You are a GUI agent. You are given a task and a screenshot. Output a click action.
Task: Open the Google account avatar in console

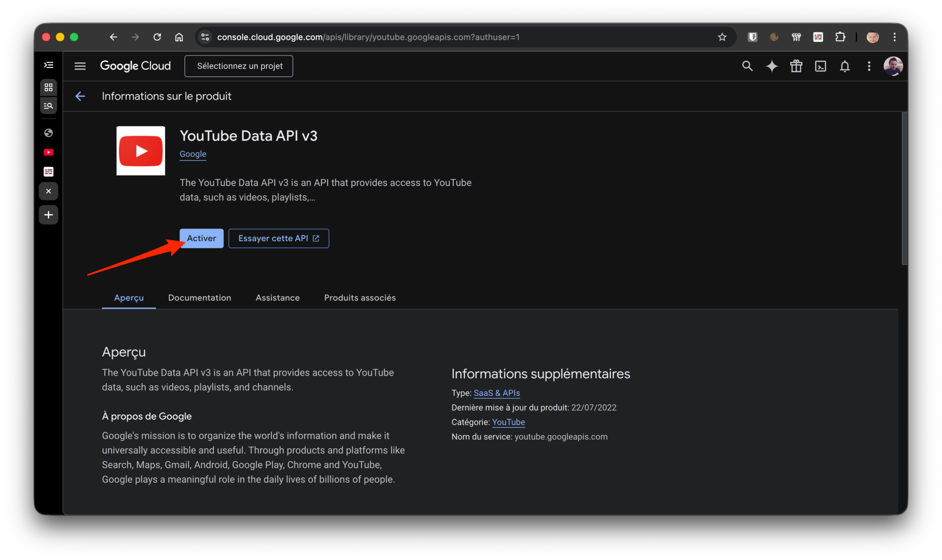tap(893, 66)
